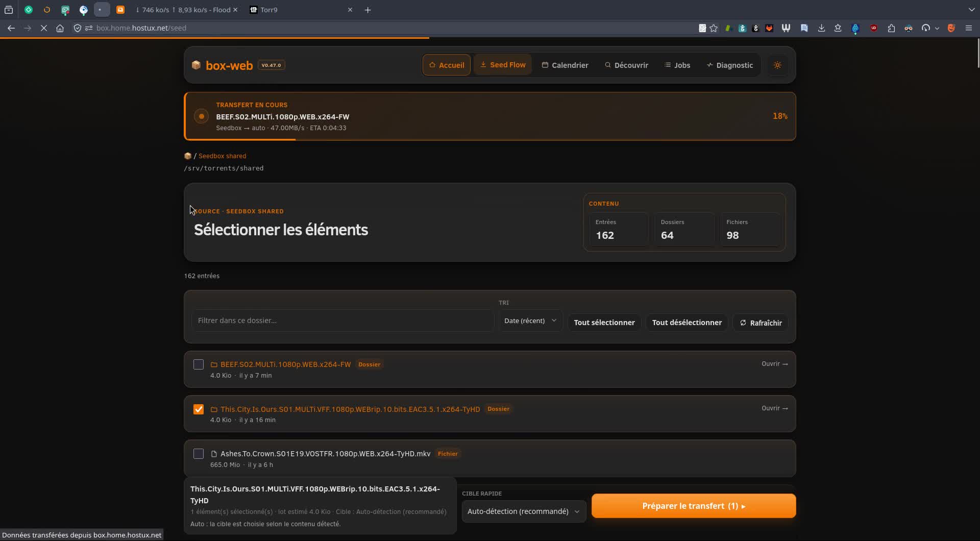Go to the Calendrier nav item
This screenshot has height=541, width=980.
(x=565, y=65)
